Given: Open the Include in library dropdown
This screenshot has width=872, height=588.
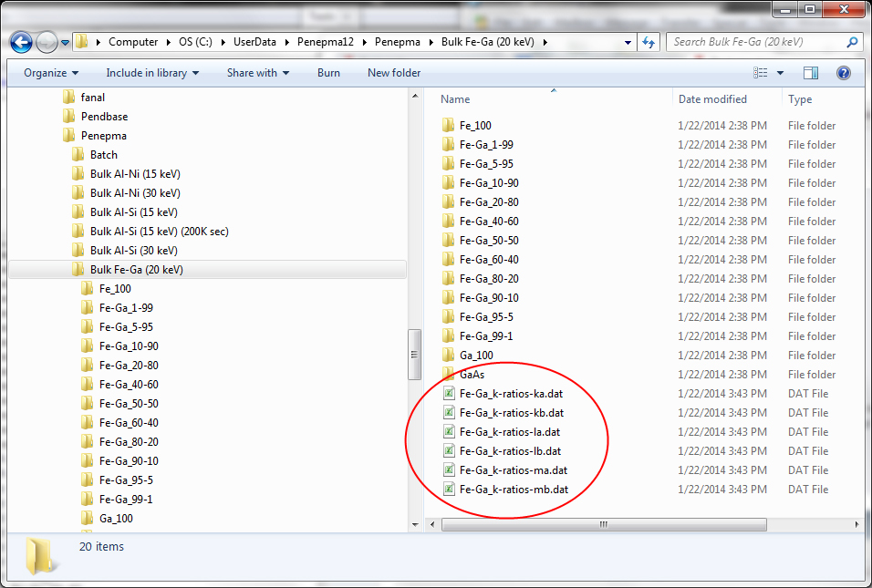Looking at the screenshot, I should [x=152, y=73].
